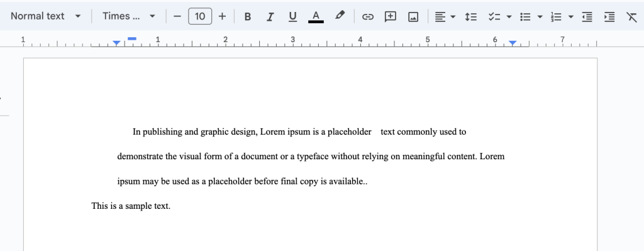The height and width of the screenshot is (251, 644).
Task: Open line and paragraph spacing options
Action: tap(470, 17)
